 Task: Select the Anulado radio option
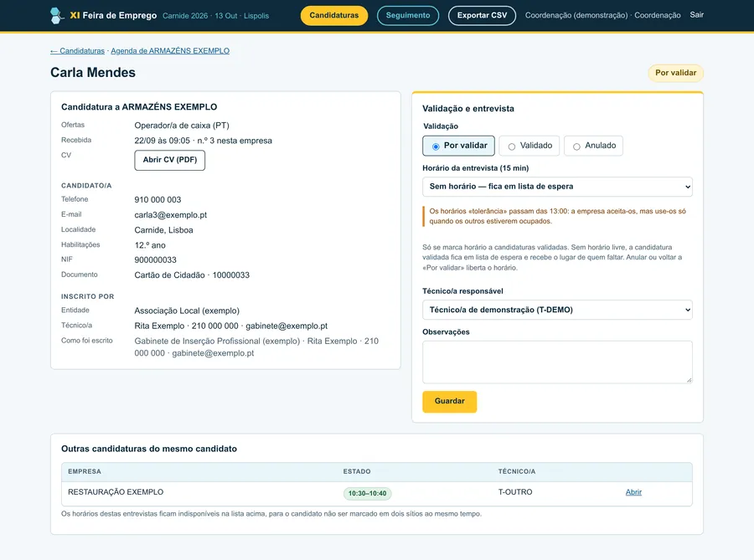pyautogui.click(x=593, y=146)
